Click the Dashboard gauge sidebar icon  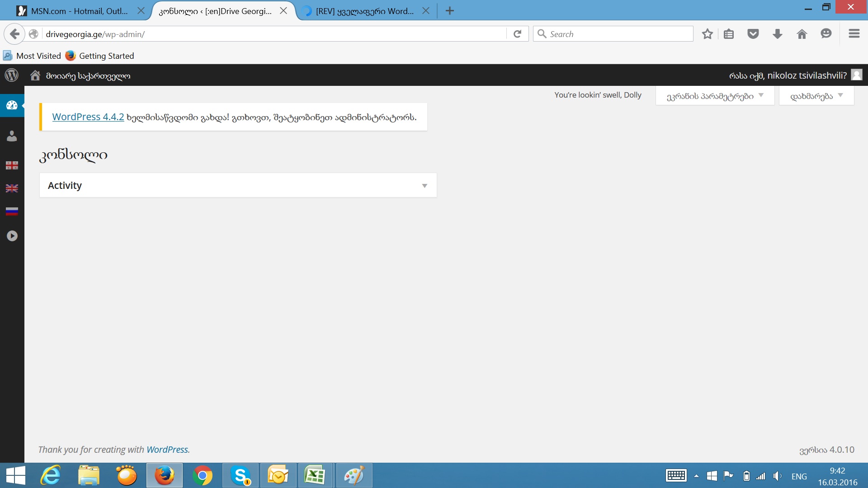pos(12,105)
